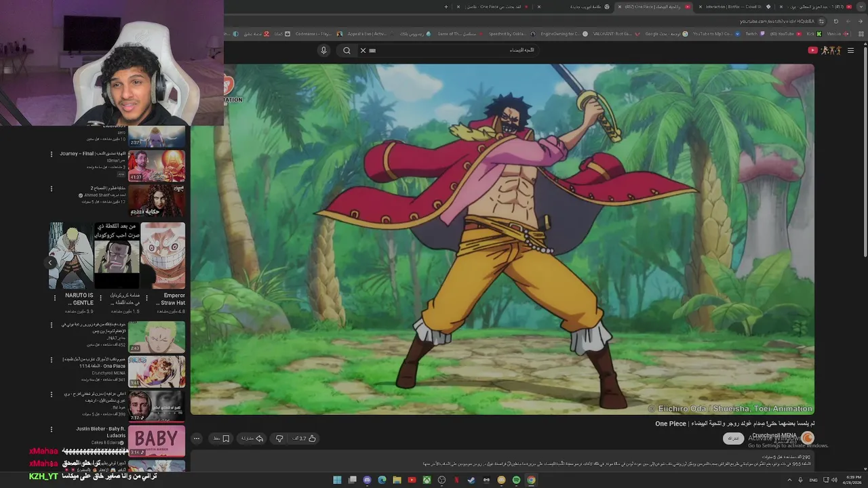The image size is (868, 488).
Task: Open site information icon in address bar
Action: point(821,21)
